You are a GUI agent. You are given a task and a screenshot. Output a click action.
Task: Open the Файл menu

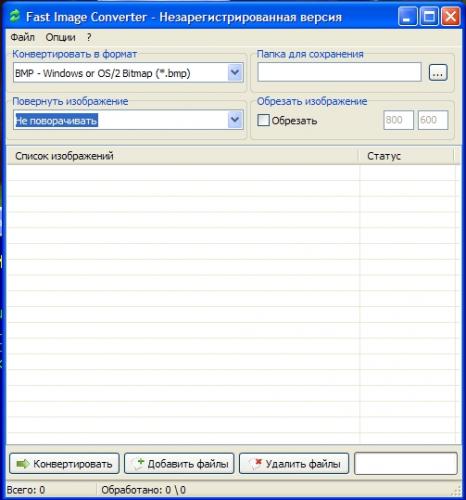tap(22, 37)
